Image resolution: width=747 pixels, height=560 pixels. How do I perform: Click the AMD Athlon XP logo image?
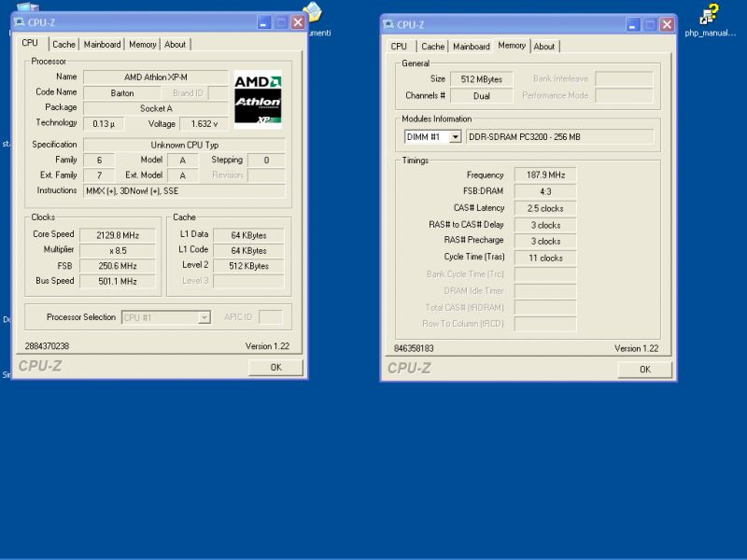pos(258,100)
